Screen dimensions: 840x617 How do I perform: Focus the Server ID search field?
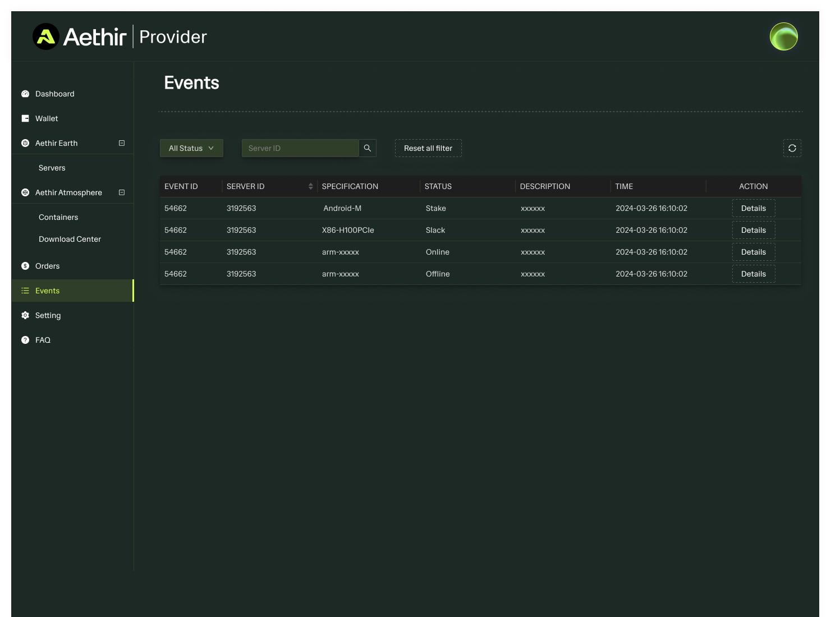(x=300, y=148)
